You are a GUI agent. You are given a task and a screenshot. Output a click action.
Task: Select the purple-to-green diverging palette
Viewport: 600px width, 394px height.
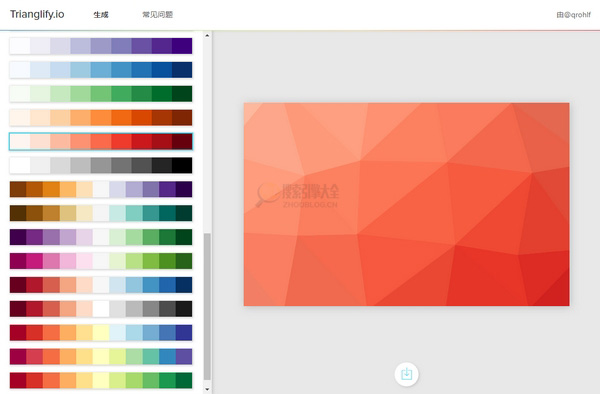101,237
